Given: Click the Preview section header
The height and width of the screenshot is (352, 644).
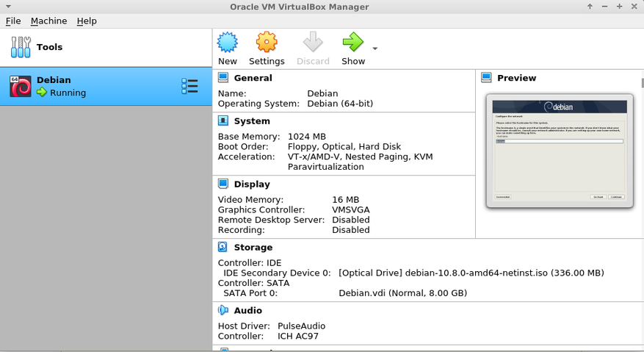Looking at the screenshot, I should tap(516, 78).
